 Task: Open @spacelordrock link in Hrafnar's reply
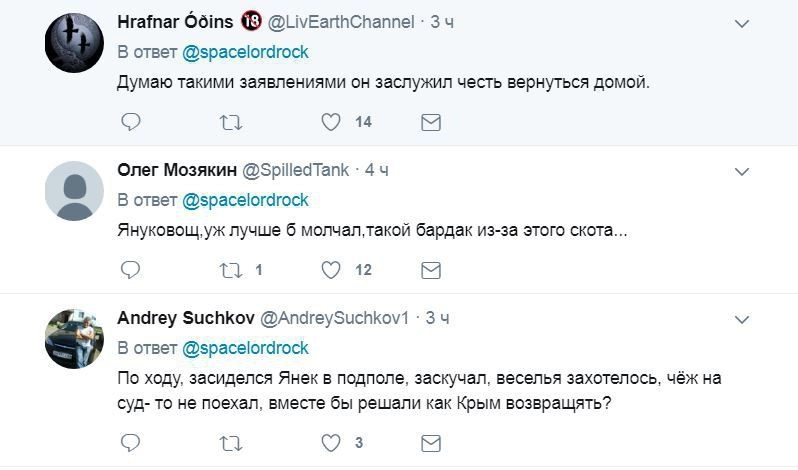click(x=245, y=52)
